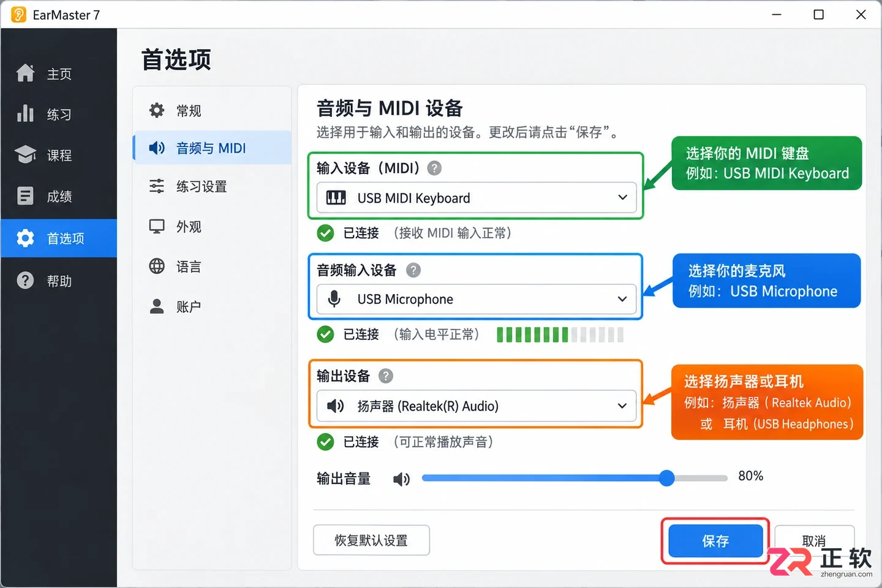Screen dimensions: 882x588
Task: Open 练习 in the sidebar
Action: pyautogui.click(x=59, y=114)
